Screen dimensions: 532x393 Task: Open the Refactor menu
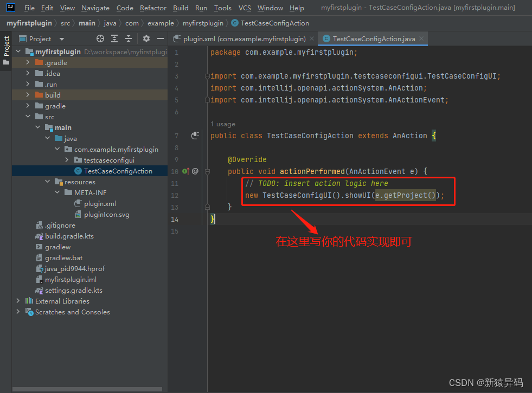click(153, 8)
